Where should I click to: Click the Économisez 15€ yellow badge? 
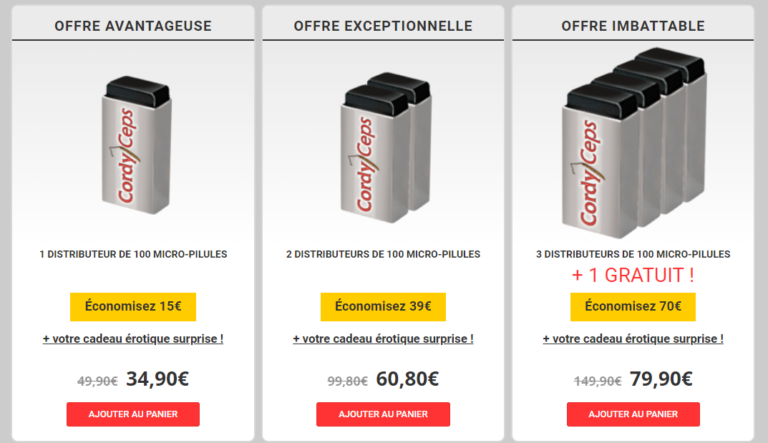pos(133,307)
